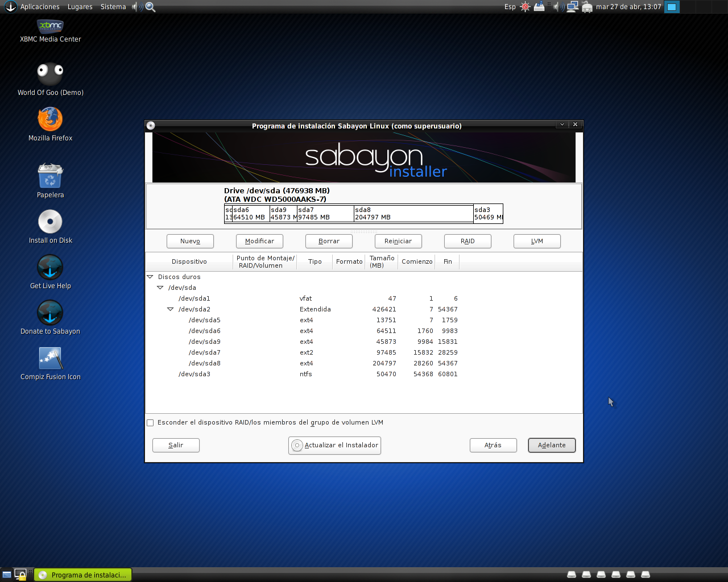Click the Tipo column header
This screenshot has width=728, height=582.
[315, 261]
